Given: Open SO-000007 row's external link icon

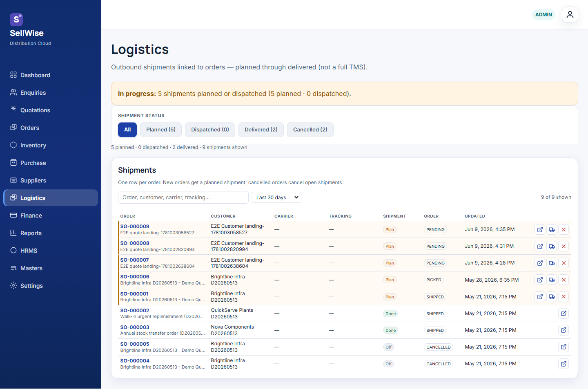Looking at the screenshot, I should click(x=540, y=263).
